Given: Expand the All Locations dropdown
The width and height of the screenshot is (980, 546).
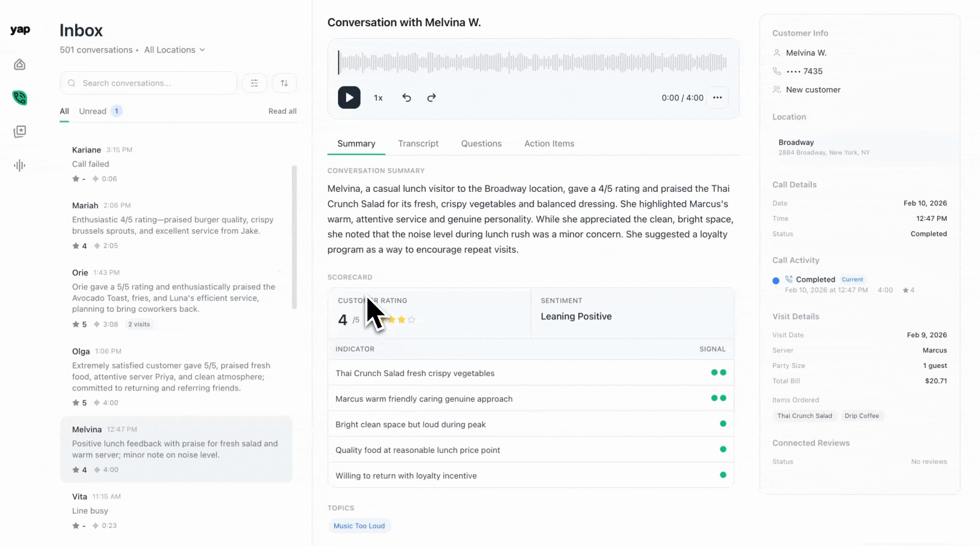Looking at the screenshot, I should tap(174, 50).
